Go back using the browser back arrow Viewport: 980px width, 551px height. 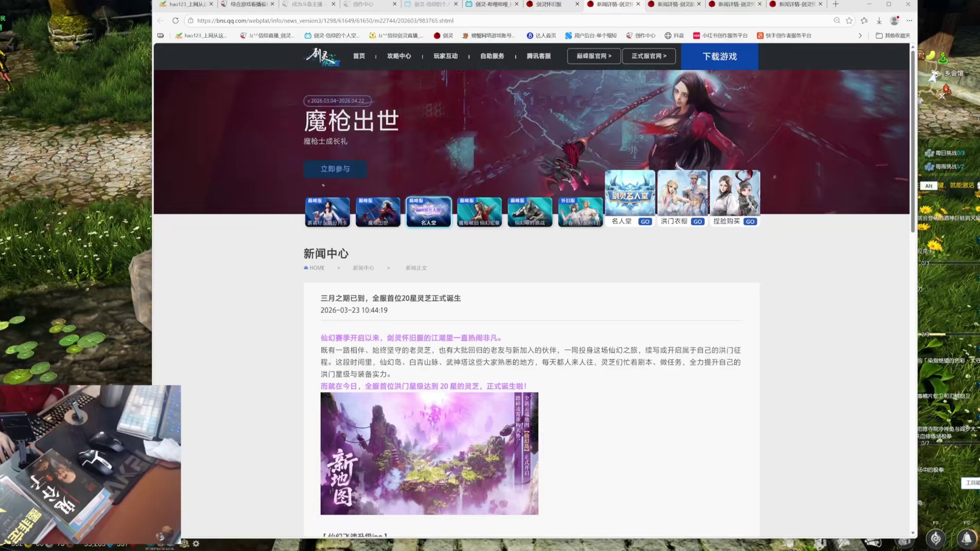[161, 21]
